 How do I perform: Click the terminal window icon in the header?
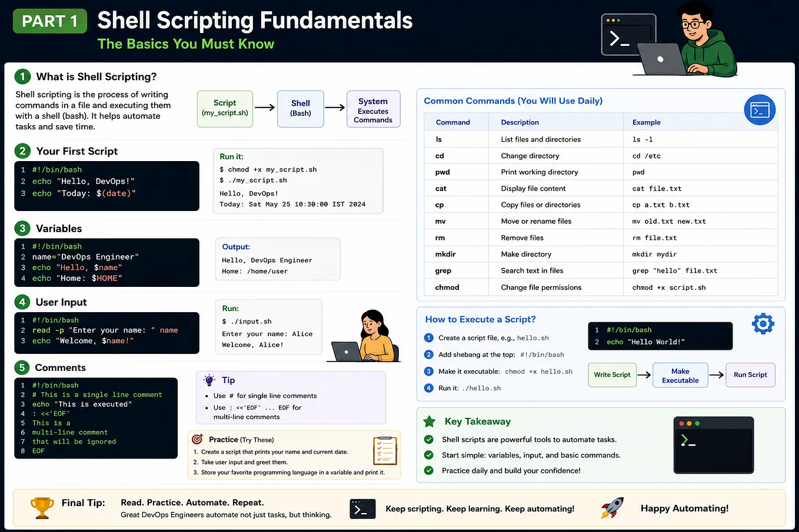point(628,35)
